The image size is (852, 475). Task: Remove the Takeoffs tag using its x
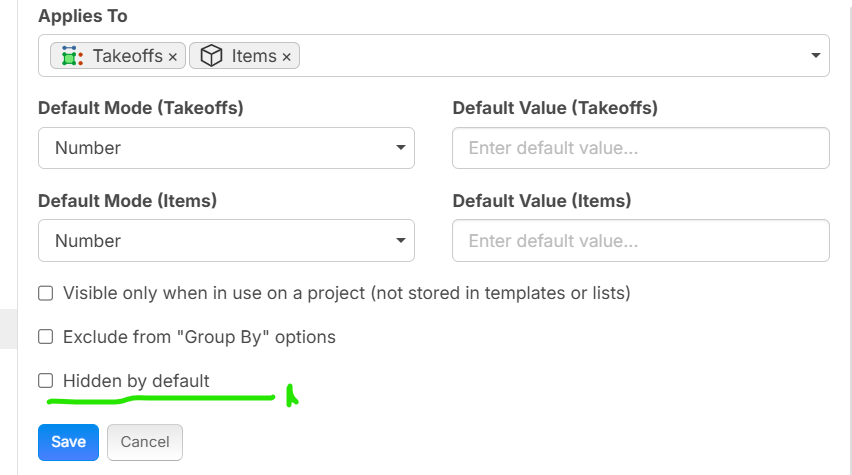[x=173, y=57]
